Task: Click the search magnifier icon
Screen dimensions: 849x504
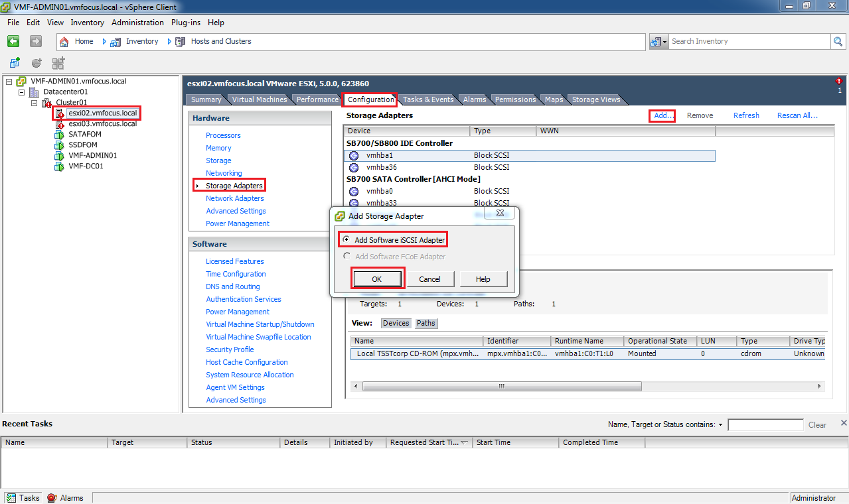Action: (x=838, y=41)
